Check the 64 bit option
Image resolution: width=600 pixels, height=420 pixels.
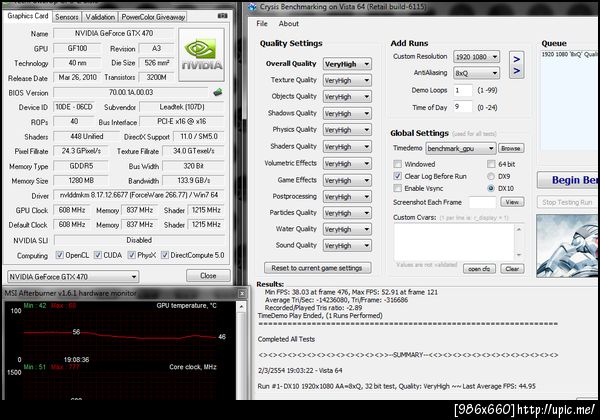click(x=491, y=164)
